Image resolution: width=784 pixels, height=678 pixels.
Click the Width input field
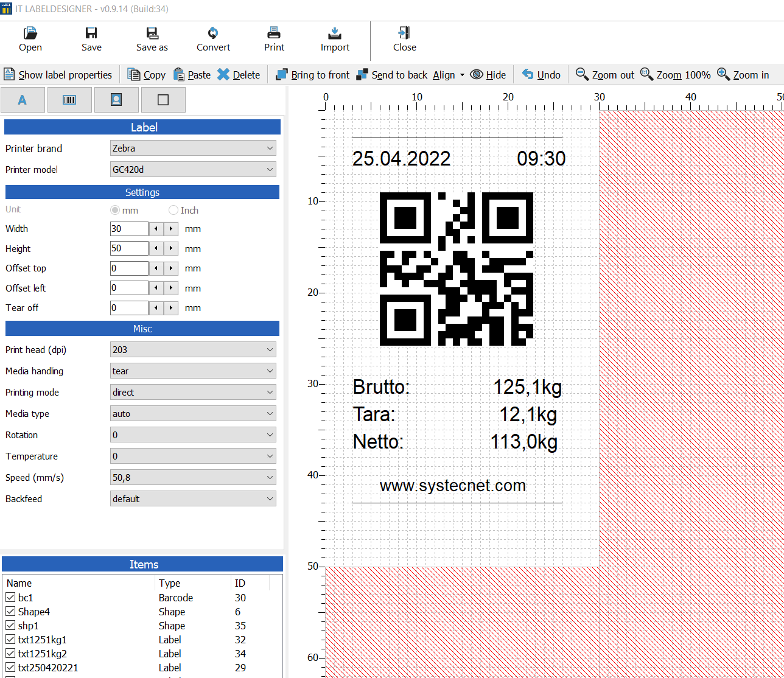click(129, 229)
